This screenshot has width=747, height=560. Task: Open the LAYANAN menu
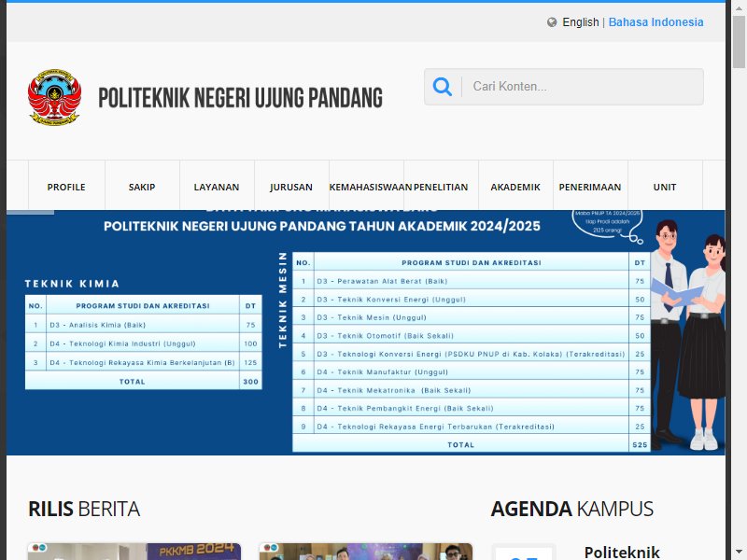click(x=217, y=187)
